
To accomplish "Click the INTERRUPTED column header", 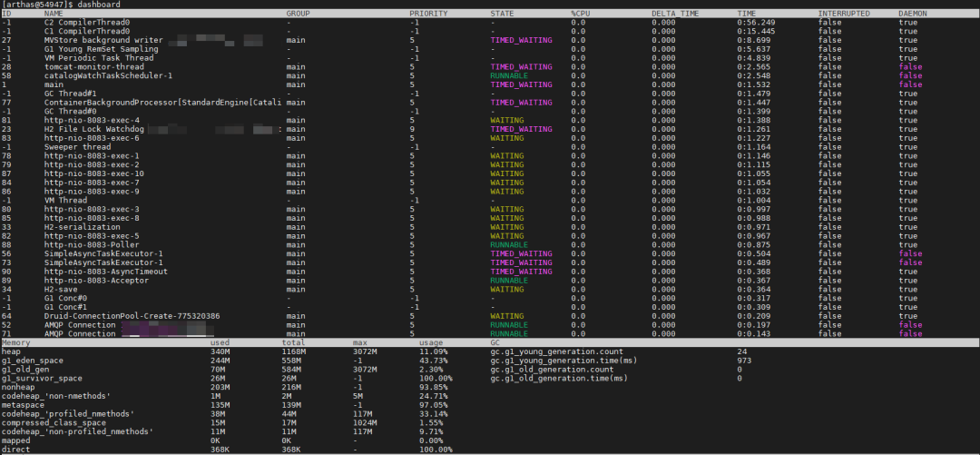I will pos(844,13).
